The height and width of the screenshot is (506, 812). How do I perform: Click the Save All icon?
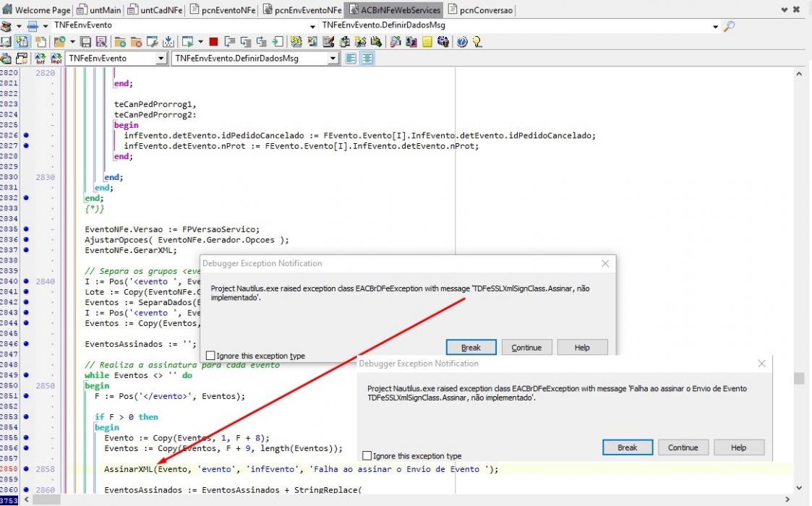101,41
